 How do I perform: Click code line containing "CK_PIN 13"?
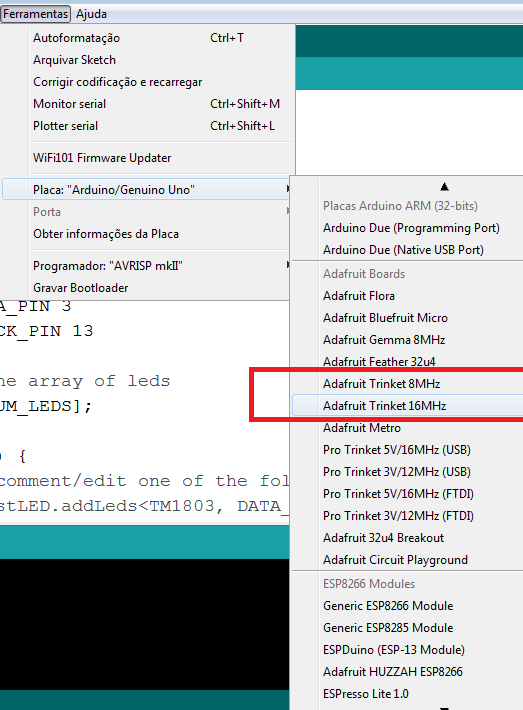47,331
